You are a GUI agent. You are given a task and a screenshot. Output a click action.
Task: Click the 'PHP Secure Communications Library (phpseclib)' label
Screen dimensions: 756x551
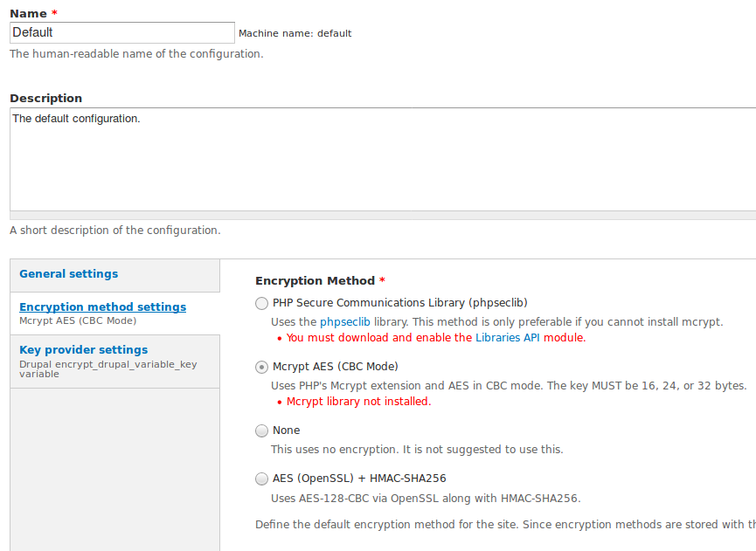[x=400, y=302]
